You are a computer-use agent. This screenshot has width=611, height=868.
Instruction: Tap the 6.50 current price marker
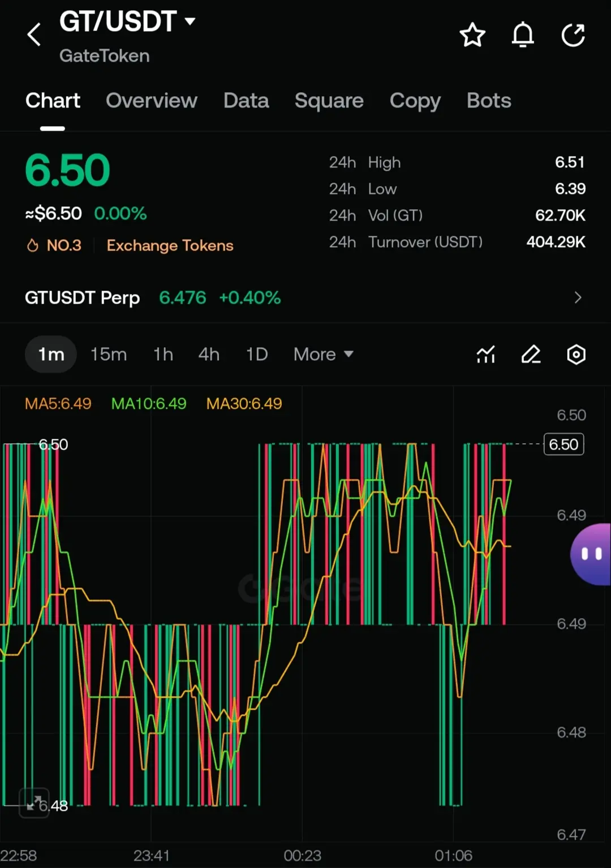click(x=563, y=444)
